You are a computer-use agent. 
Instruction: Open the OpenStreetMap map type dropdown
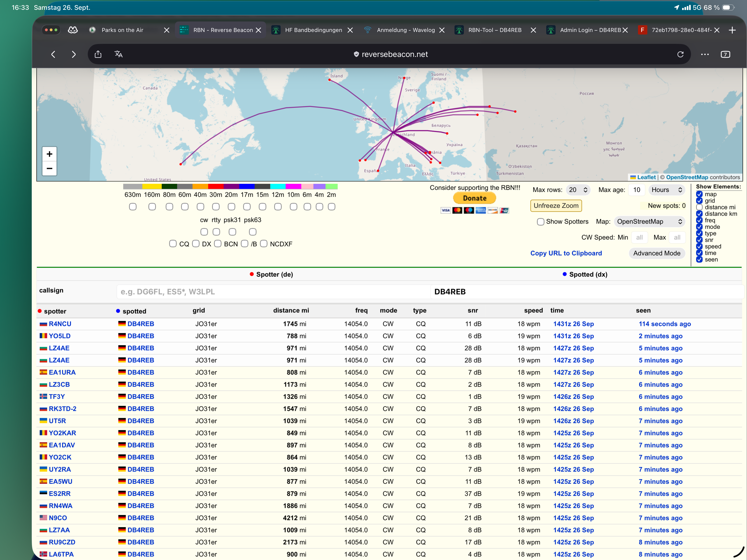[x=649, y=222]
